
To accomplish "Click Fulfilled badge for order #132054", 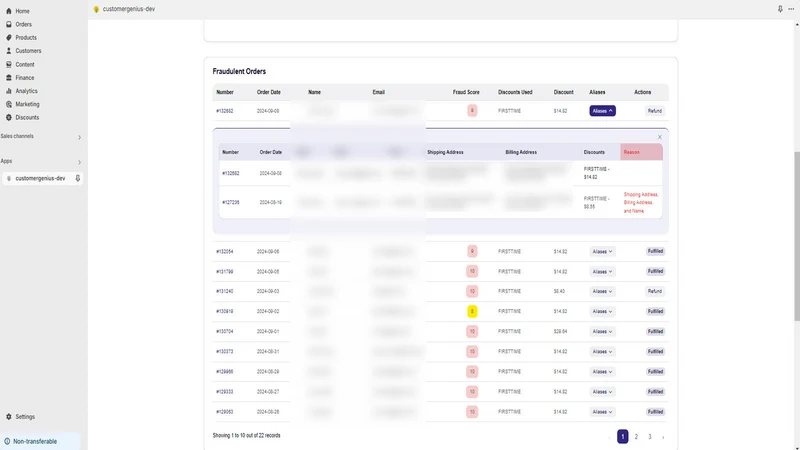I will click(x=655, y=251).
